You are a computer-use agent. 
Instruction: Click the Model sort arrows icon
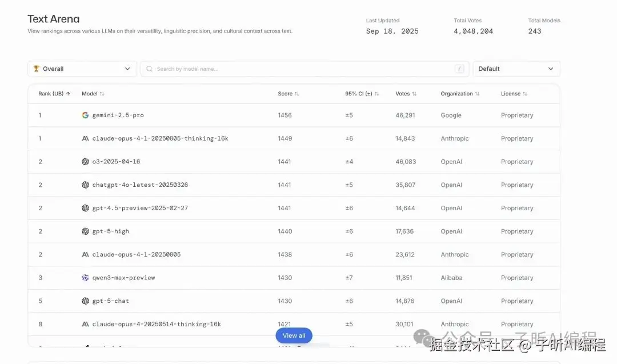tap(102, 94)
